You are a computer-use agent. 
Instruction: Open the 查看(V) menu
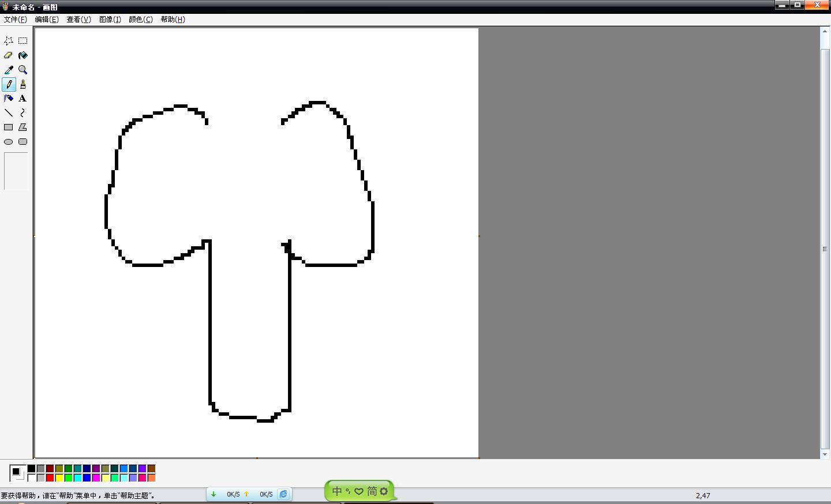click(78, 19)
